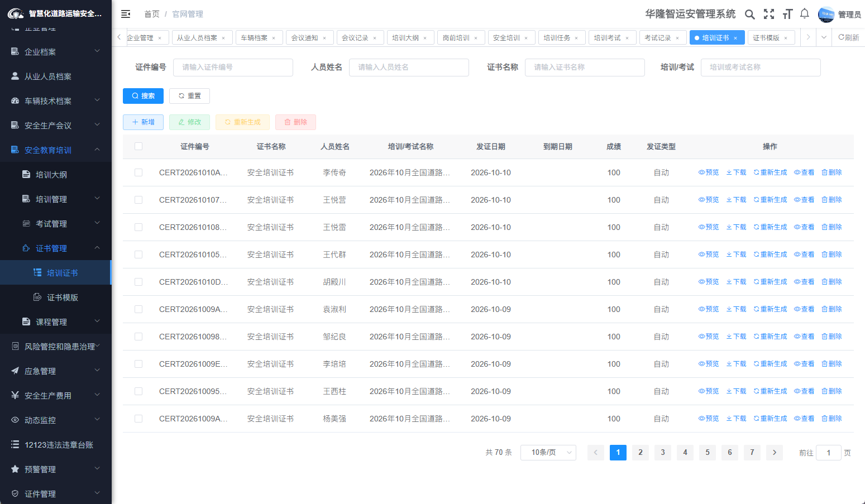This screenshot has width=865, height=504.
Task: Open the notification bell
Action: pyautogui.click(x=805, y=14)
